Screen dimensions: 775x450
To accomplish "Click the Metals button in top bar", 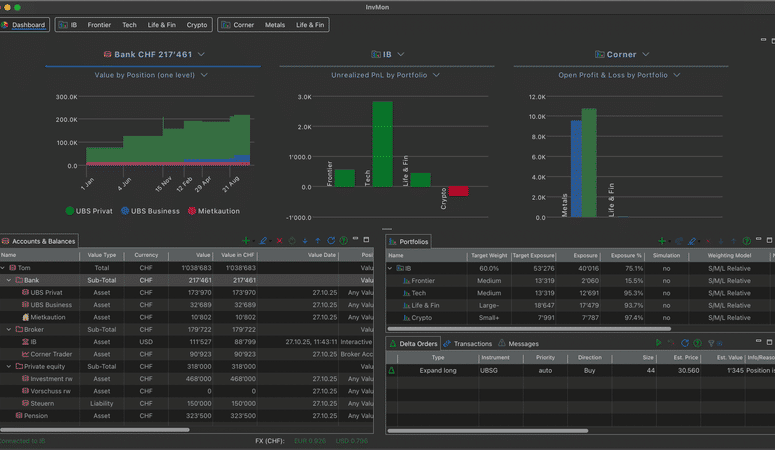I will pyautogui.click(x=274, y=25).
